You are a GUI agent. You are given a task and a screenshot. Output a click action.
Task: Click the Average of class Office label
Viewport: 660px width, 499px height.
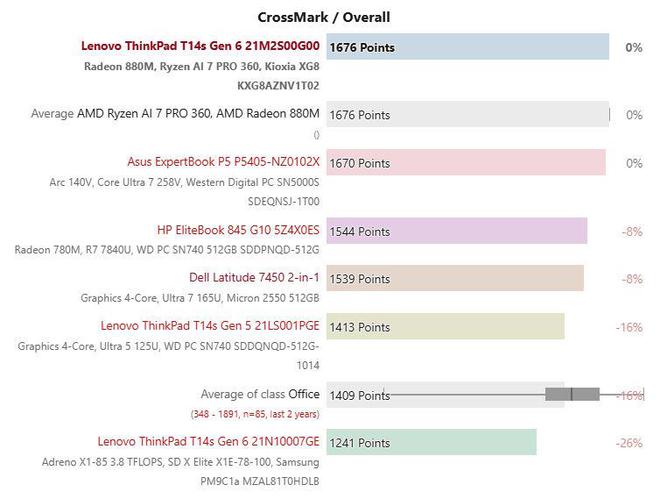tap(260, 394)
